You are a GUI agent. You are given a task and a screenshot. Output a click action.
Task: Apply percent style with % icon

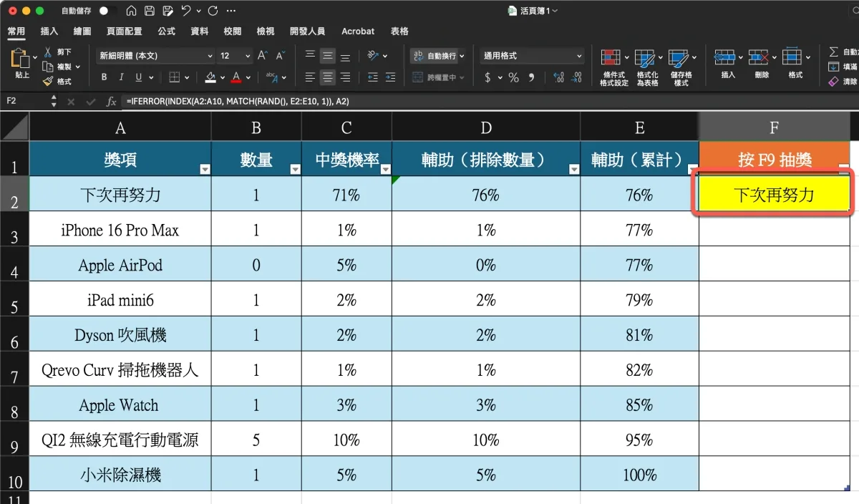(x=513, y=77)
